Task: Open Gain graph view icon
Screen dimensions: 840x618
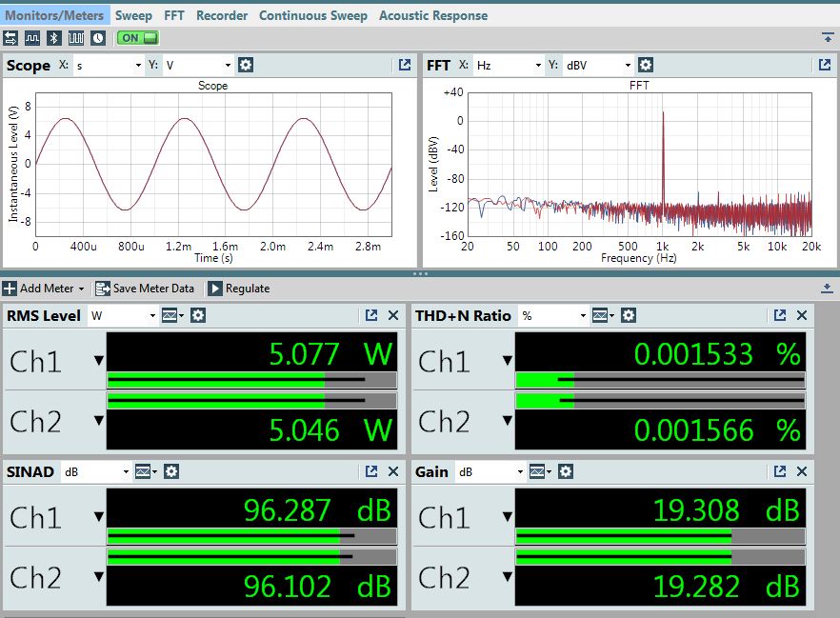Action: pos(540,471)
